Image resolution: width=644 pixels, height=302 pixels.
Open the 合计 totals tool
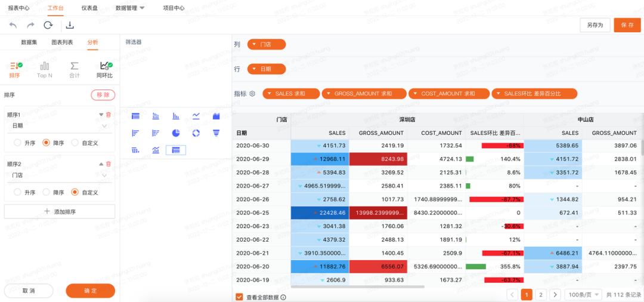tap(75, 70)
